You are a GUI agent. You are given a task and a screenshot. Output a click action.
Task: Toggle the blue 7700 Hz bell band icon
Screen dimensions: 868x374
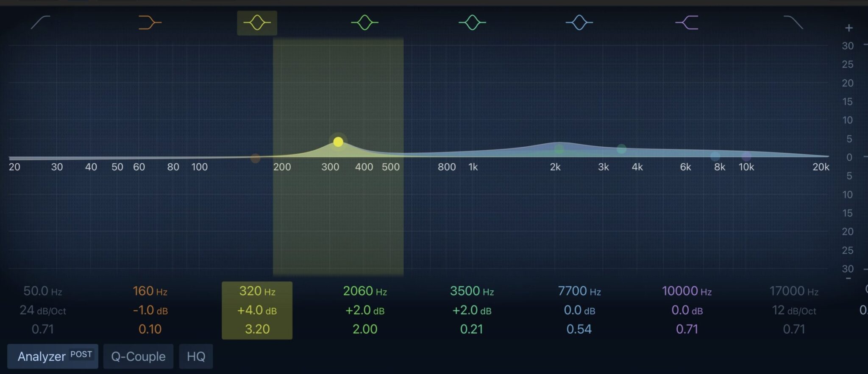[x=579, y=22]
